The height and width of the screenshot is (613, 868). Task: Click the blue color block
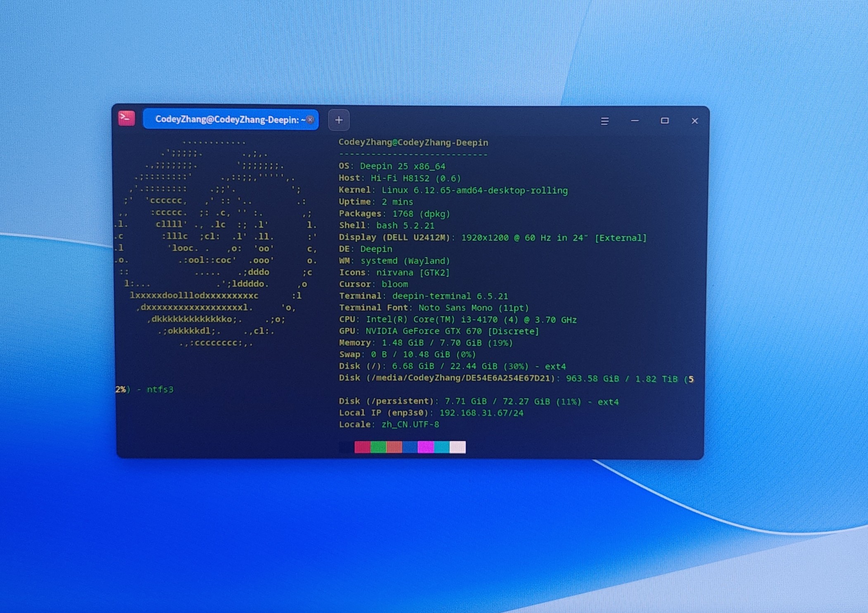pos(410,447)
